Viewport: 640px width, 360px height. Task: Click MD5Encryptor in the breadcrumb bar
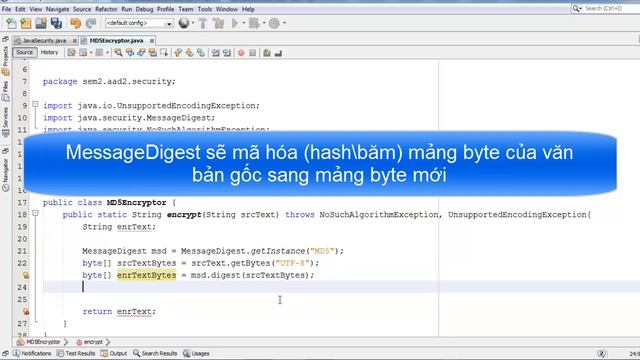coord(39,342)
